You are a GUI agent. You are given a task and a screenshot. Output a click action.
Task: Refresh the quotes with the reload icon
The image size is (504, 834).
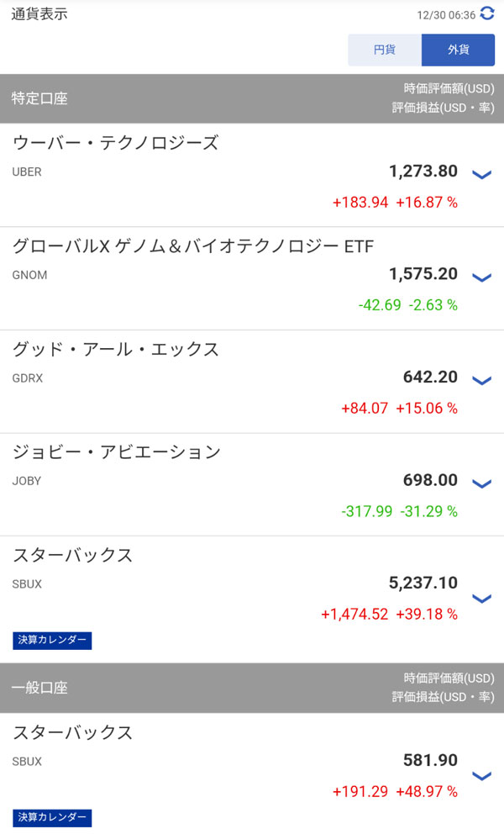coord(488,13)
